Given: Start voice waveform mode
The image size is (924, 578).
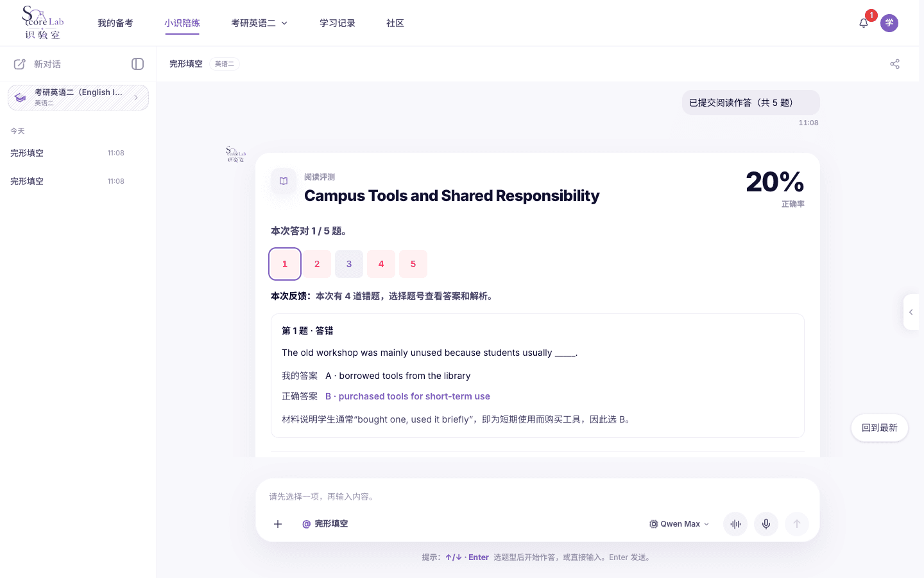Looking at the screenshot, I should [735, 524].
